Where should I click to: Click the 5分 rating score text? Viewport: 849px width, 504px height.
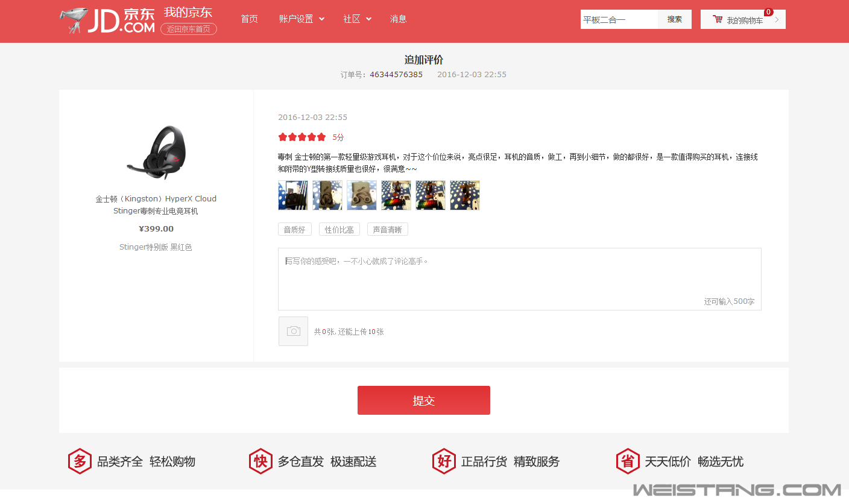tap(338, 137)
